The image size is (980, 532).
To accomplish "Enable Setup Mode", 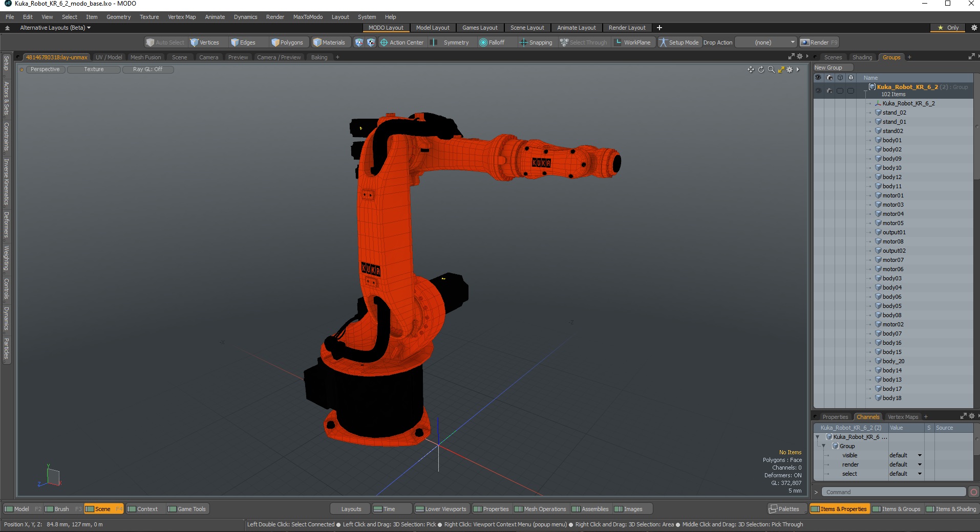I will [679, 42].
